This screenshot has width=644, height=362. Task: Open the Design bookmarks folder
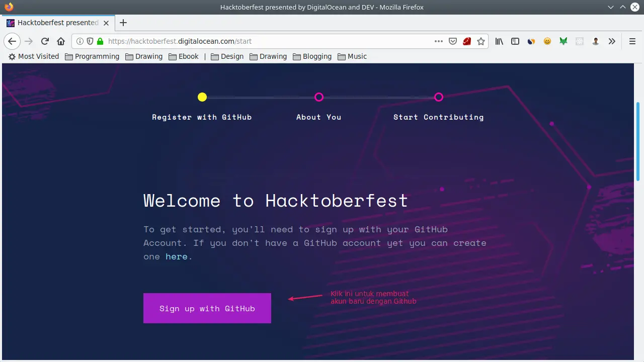click(x=227, y=56)
